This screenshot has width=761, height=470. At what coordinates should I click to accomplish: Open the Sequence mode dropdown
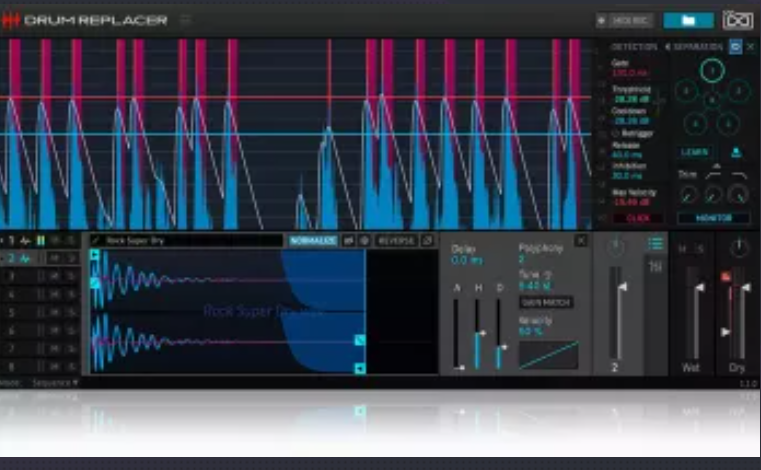tap(55, 383)
